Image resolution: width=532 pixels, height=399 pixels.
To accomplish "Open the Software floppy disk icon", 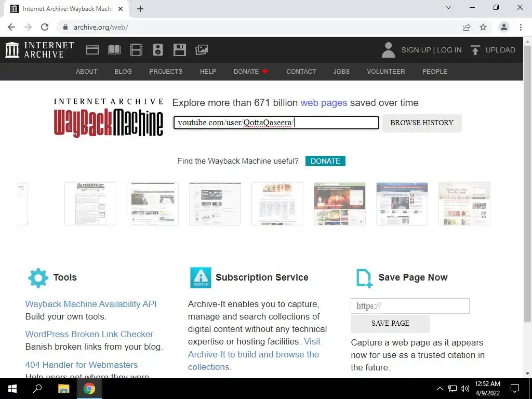I will [179, 50].
